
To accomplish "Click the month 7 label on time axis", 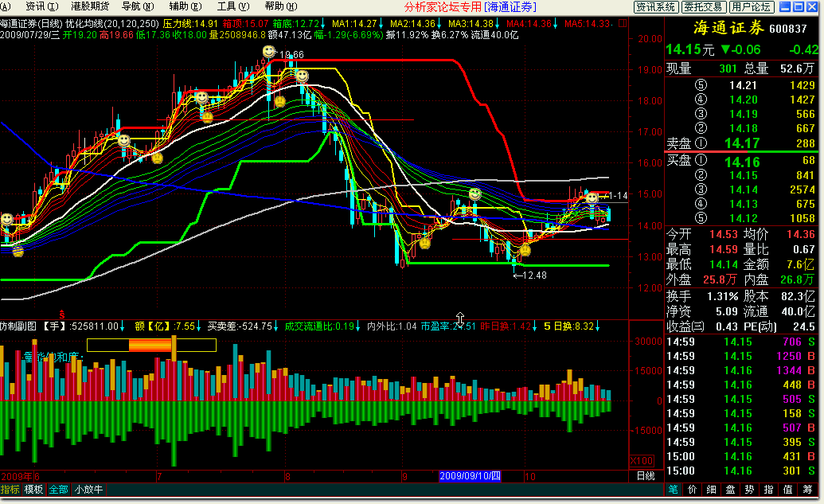I will 159,477.
